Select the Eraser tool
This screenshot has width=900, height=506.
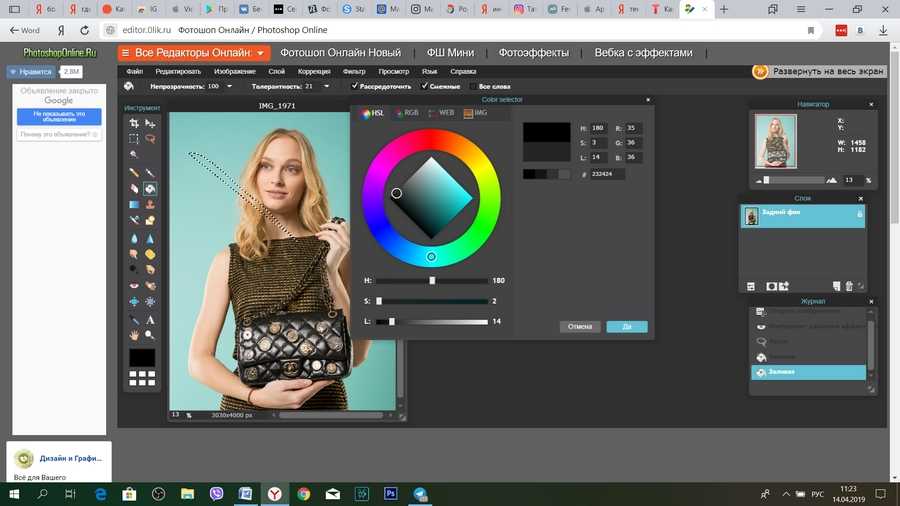tap(134, 188)
